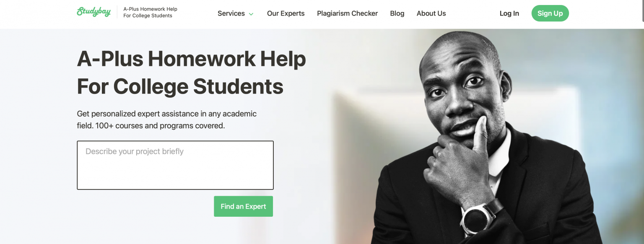Click the personalized expert assistance text
Screen dimensions: 644x244
[x=167, y=114]
